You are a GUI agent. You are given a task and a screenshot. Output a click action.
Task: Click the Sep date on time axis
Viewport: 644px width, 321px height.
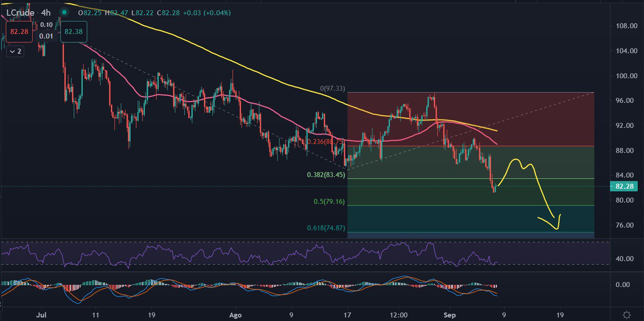[x=450, y=315]
